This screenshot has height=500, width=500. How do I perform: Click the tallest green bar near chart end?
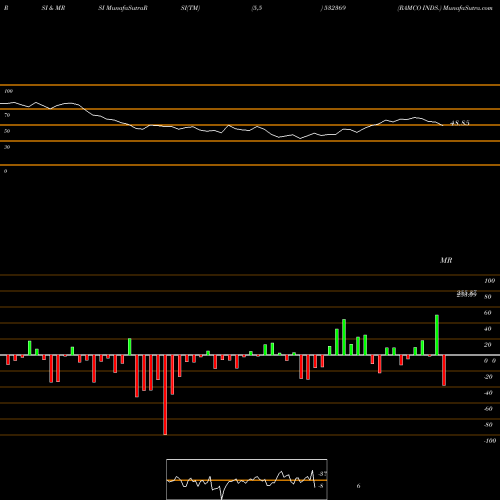(x=437, y=335)
